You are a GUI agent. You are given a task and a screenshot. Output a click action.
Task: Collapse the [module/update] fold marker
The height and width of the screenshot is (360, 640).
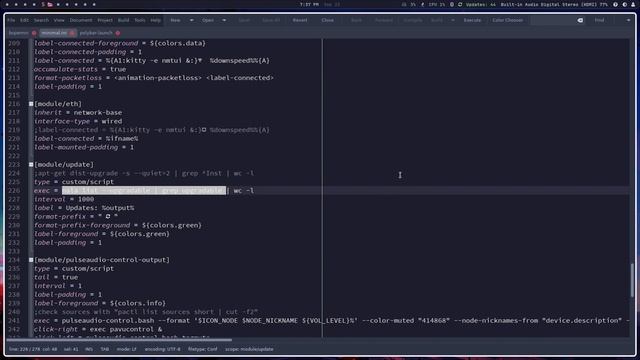pos(31,164)
